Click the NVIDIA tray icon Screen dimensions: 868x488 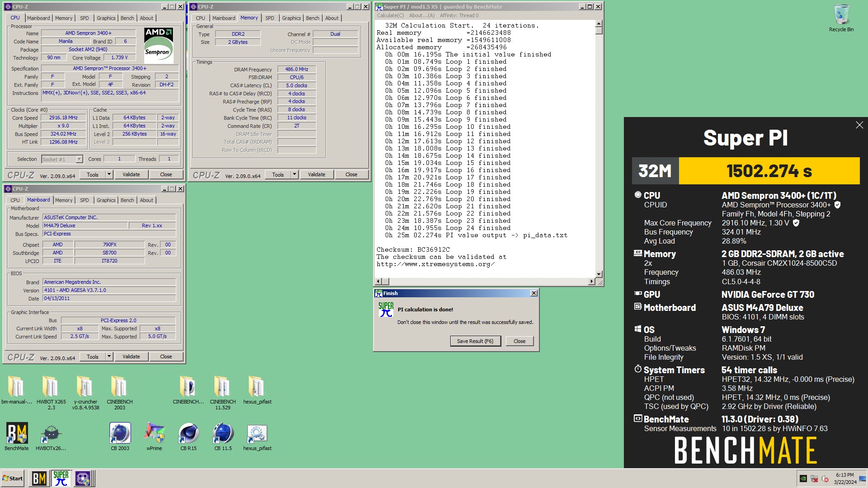(803, 479)
